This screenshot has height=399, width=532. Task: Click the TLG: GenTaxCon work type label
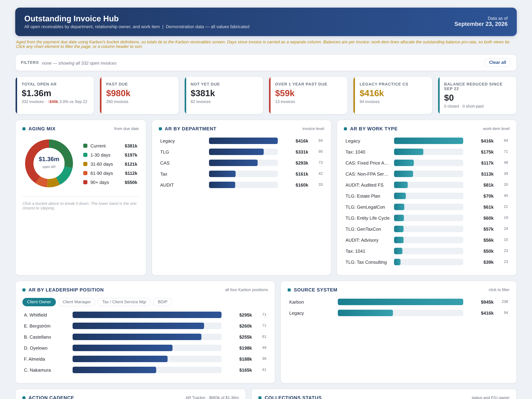click(363, 229)
